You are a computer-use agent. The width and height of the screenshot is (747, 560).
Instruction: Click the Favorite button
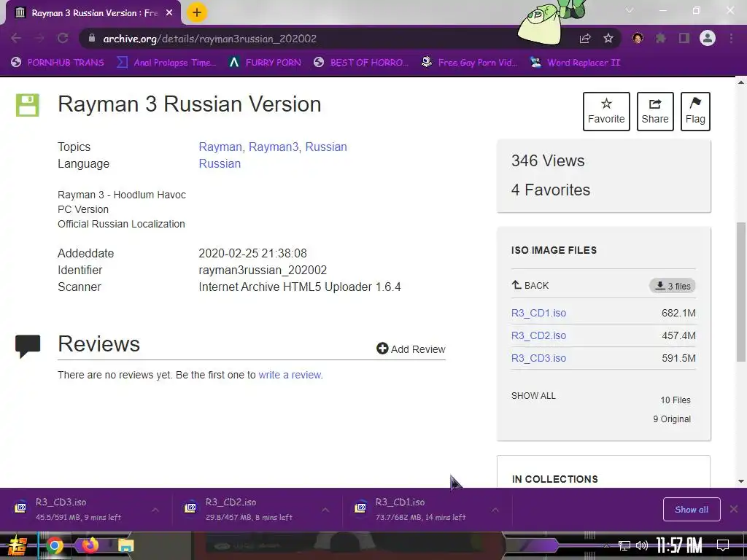(x=606, y=112)
